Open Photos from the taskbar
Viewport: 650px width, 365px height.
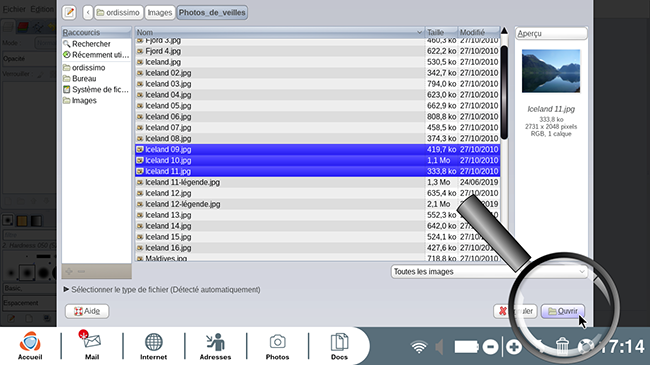[277, 346]
